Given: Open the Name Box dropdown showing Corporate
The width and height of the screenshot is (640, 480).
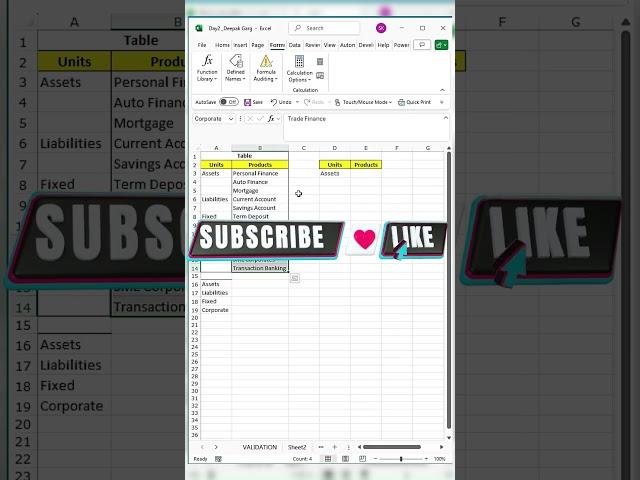Looking at the screenshot, I should point(231,119).
